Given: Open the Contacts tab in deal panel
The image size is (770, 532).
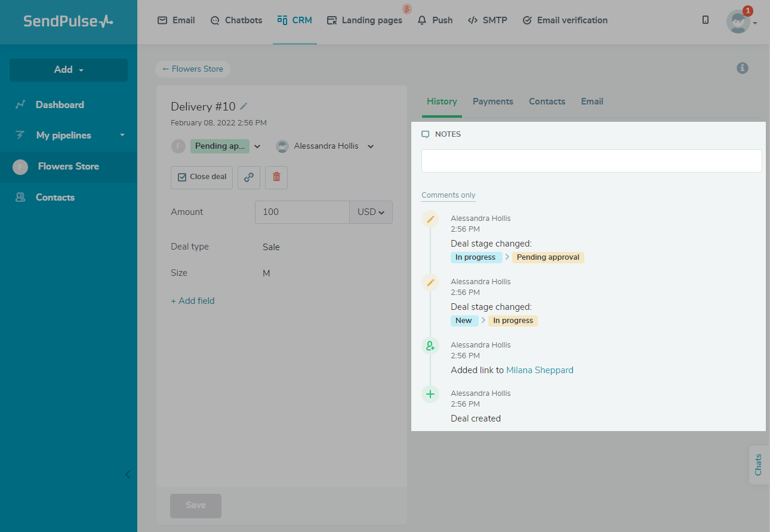Looking at the screenshot, I should pos(547,102).
